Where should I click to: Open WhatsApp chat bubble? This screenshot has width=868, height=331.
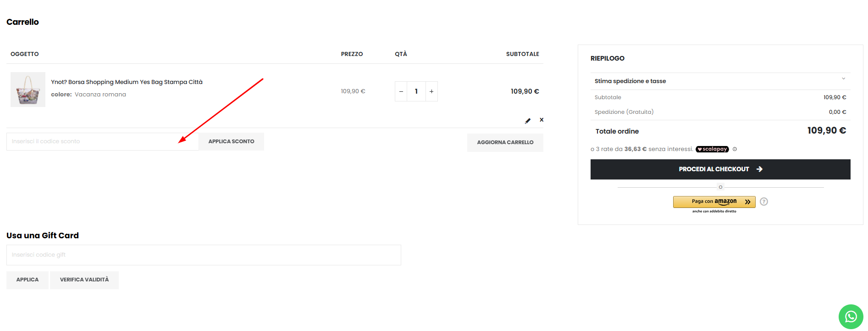851,317
